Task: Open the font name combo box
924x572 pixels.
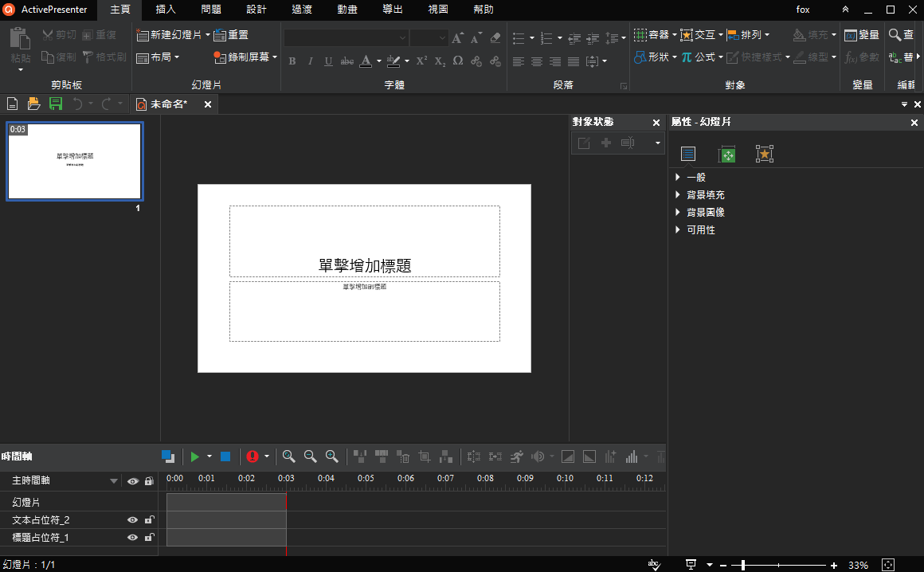Action: tap(346, 38)
